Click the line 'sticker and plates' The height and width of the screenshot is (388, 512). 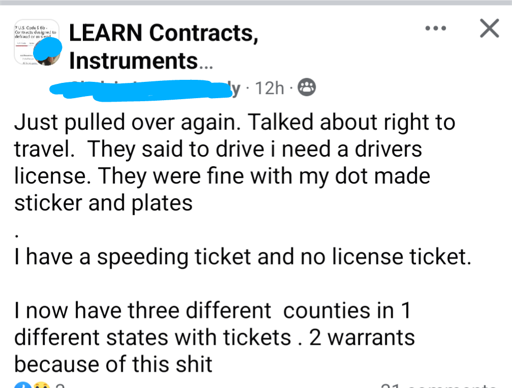pos(103,203)
